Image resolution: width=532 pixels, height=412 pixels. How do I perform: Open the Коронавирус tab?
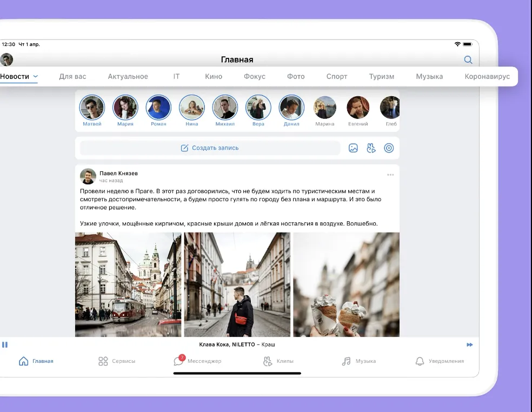(487, 76)
